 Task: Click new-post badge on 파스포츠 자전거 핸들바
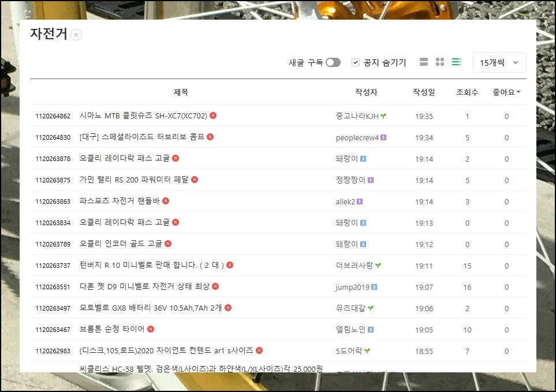(x=166, y=201)
